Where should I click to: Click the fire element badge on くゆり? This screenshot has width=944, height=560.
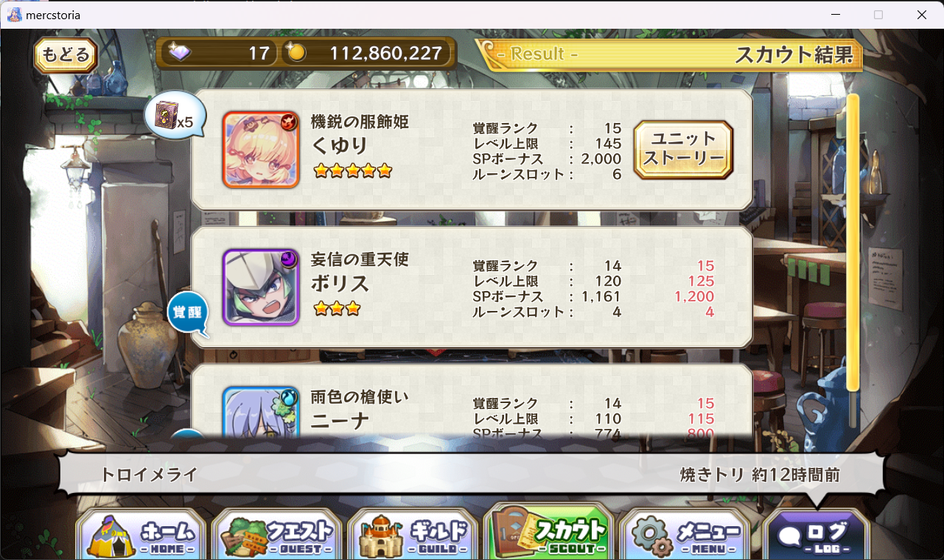click(x=289, y=122)
